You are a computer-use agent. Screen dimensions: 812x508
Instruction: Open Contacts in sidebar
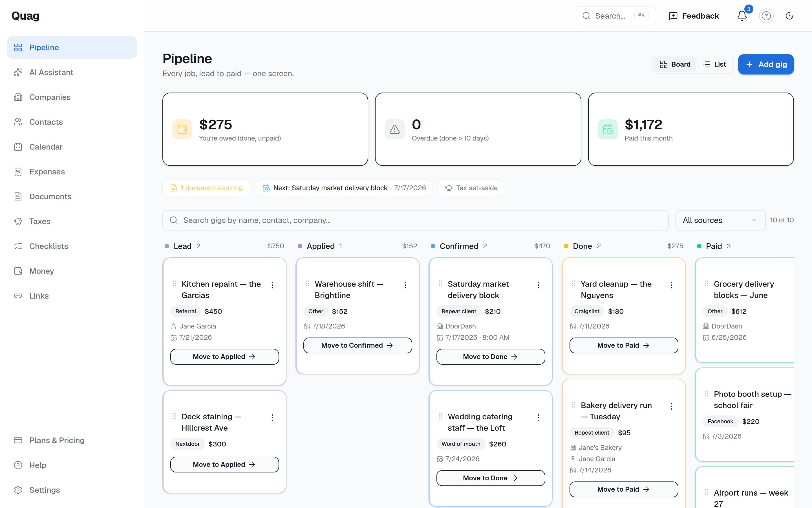coord(72,122)
